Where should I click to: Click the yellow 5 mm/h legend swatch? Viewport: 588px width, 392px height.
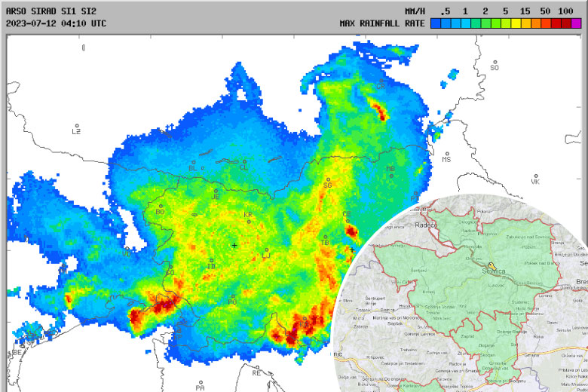(x=506, y=23)
